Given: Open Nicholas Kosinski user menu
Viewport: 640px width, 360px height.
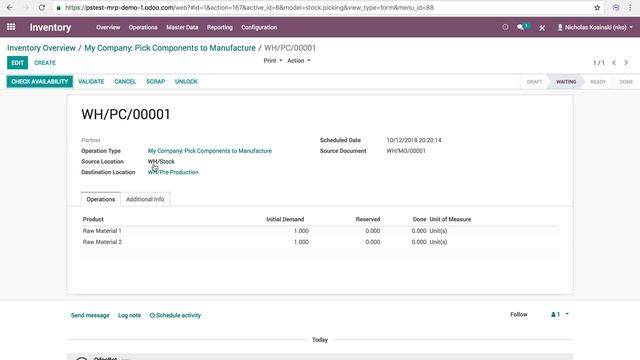Looking at the screenshot, I should point(595,27).
